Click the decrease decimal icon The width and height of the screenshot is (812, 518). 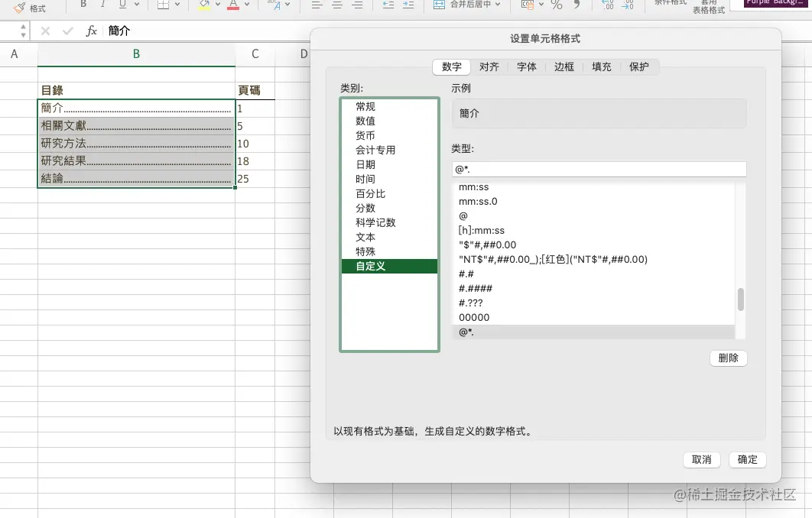click(627, 5)
